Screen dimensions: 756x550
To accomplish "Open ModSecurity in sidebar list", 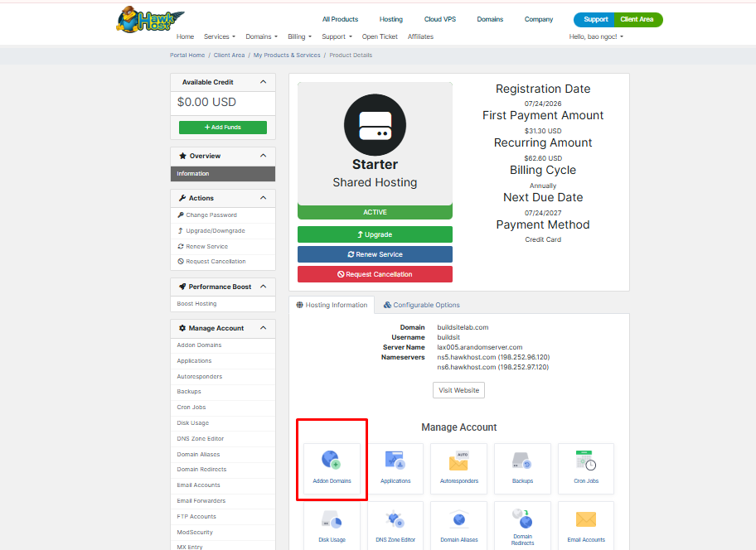I will [x=223, y=532].
